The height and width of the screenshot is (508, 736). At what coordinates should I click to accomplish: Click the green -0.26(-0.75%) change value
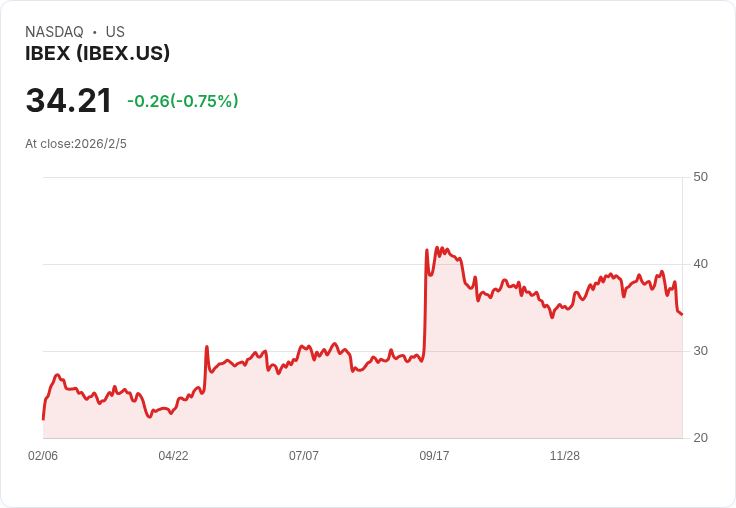coord(182,101)
